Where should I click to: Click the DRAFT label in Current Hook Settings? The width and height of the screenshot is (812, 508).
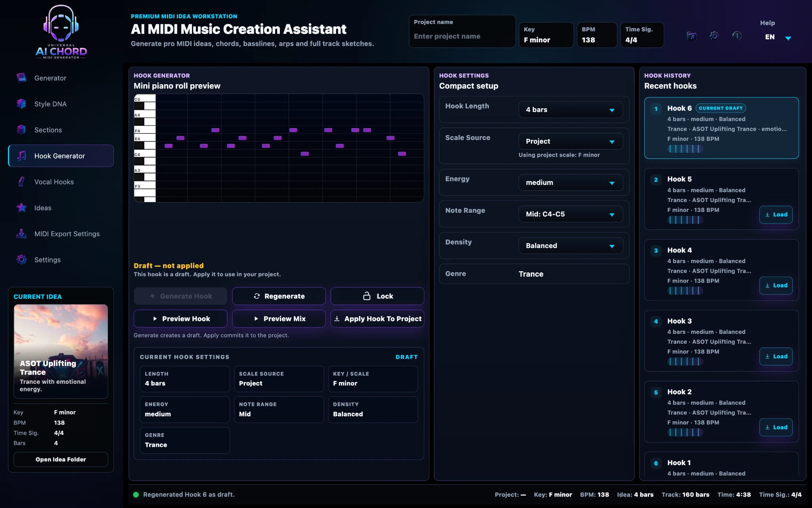pyautogui.click(x=406, y=357)
